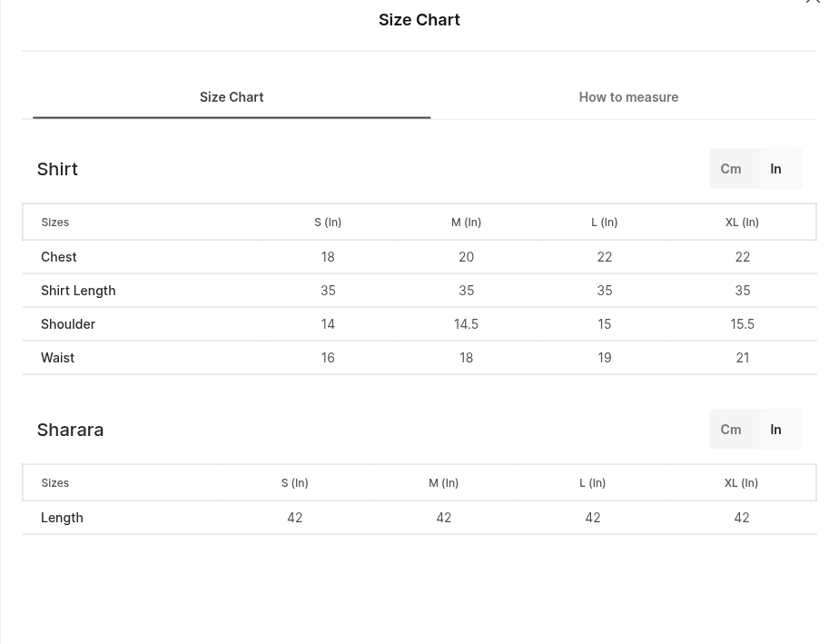Switch Sharara measurements to Cm
The width and height of the screenshot is (829, 644).
(731, 430)
